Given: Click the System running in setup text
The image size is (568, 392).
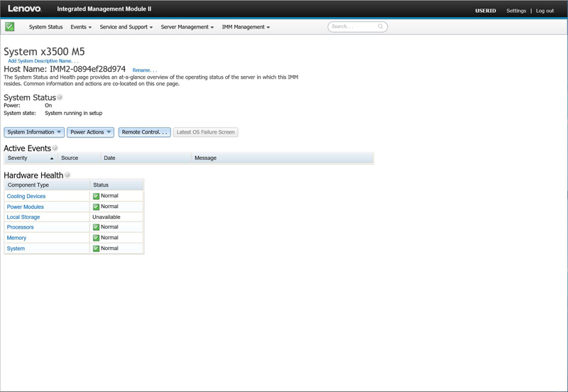Looking at the screenshot, I should pos(74,113).
